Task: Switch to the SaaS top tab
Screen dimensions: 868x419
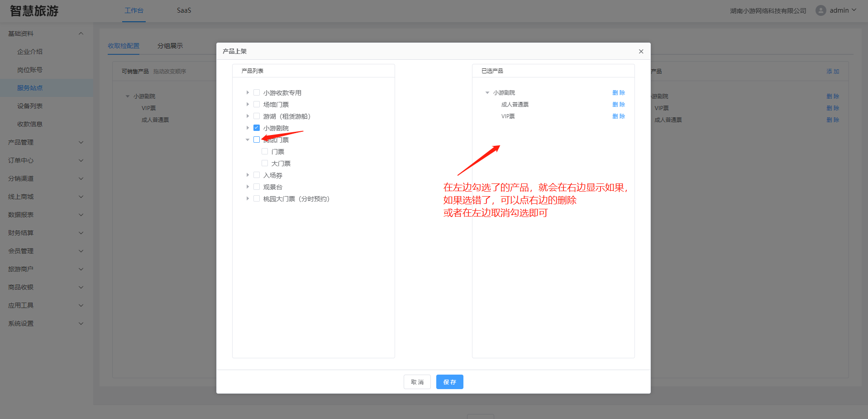Action: click(x=184, y=10)
